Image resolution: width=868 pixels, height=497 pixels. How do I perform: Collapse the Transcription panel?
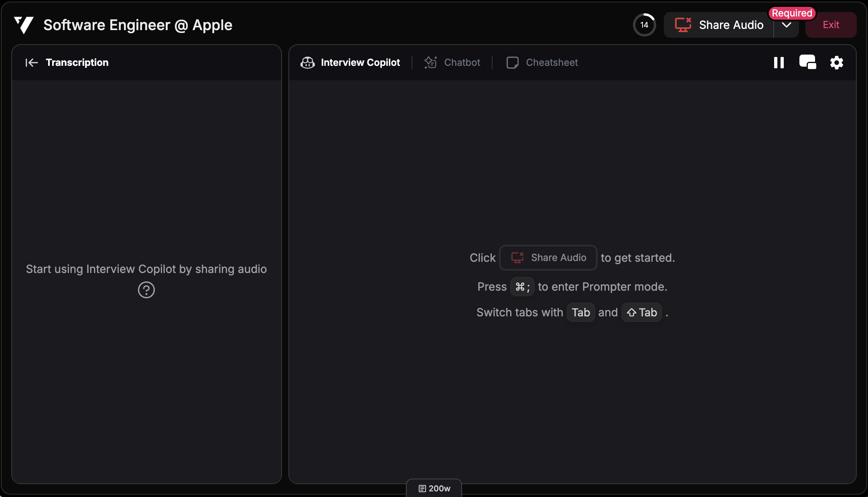click(x=32, y=62)
